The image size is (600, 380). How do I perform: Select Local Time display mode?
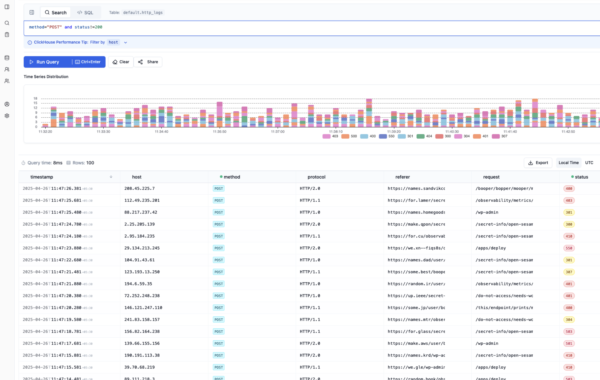[568, 163]
